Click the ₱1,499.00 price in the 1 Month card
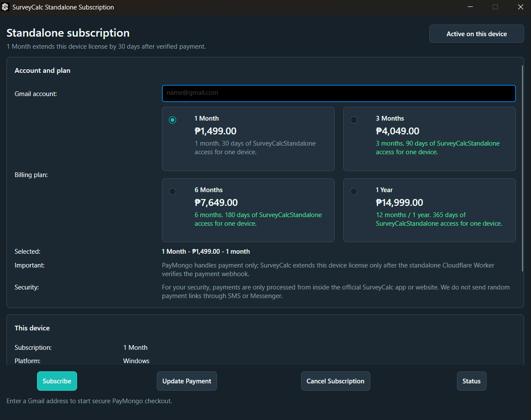The image size is (531, 420). pyautogui.click(x=215, y=131)
